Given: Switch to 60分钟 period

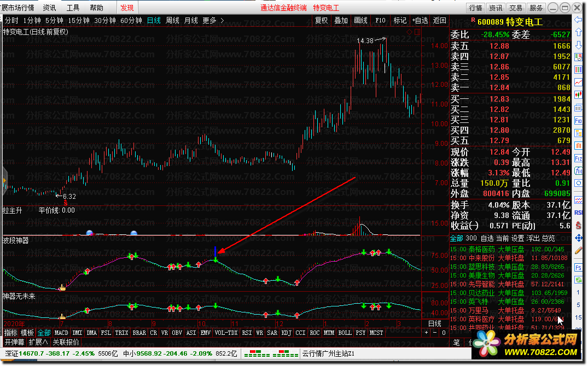Looking at the screenshot, I should [131, 20].
